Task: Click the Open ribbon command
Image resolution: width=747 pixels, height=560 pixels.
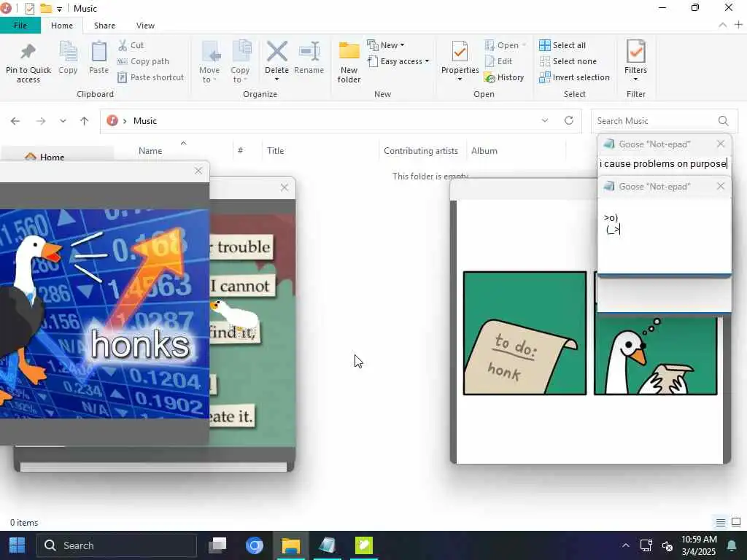Action: coord(505,45)
